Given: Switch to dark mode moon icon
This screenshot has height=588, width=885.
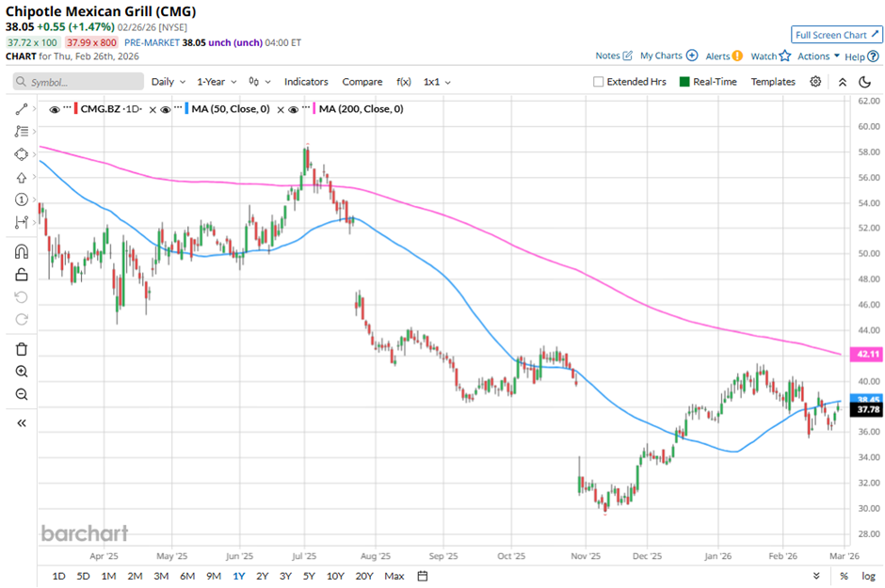Looking at the screenshot, I should coord(865,82).
